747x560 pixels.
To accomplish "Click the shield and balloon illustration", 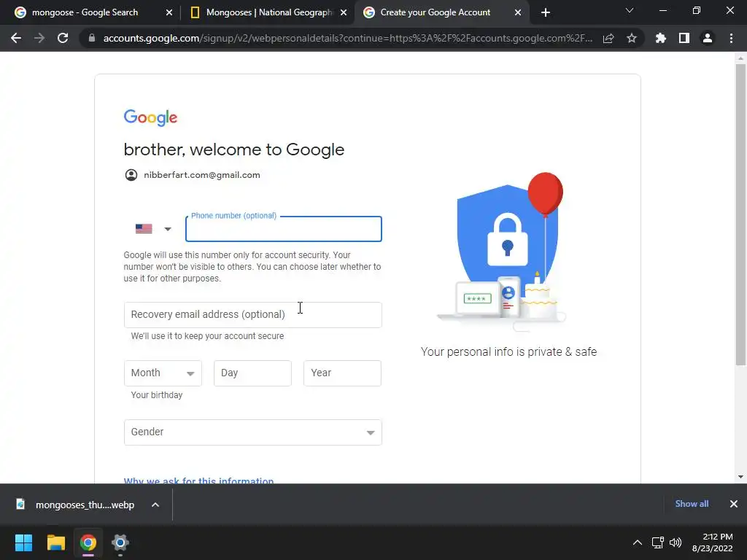I will 503,252.
